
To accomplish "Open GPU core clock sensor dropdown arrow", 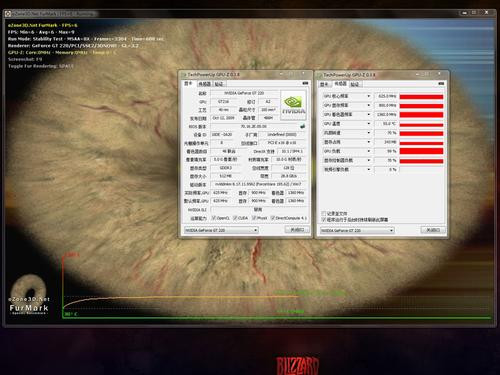I will (x=369, y=96).
